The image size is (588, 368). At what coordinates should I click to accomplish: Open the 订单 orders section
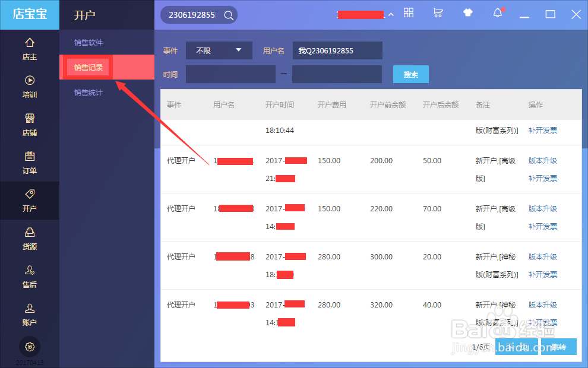pos(30,163)
